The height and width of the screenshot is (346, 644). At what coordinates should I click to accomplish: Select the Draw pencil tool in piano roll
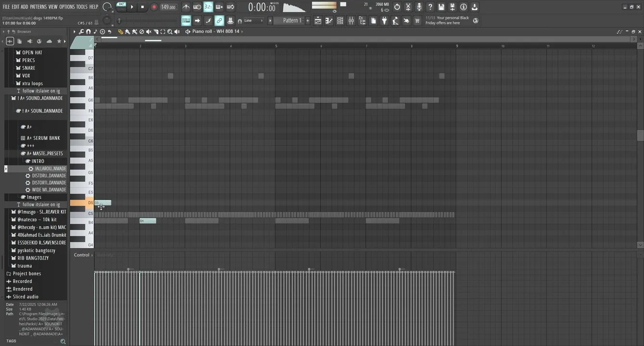pos(121,32)
